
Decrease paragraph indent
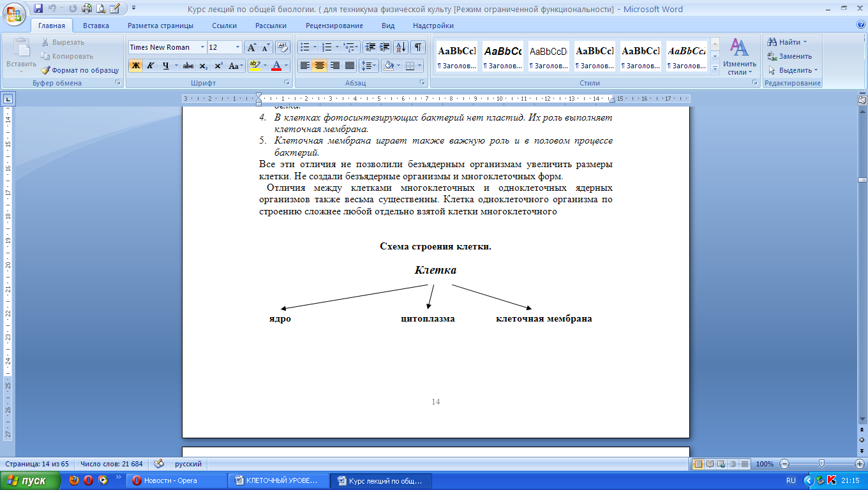click(370, 47)
